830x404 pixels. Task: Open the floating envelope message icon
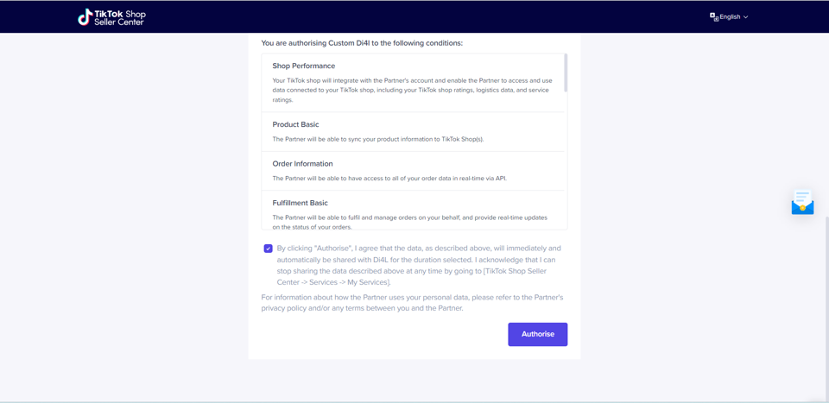[802, 204]
